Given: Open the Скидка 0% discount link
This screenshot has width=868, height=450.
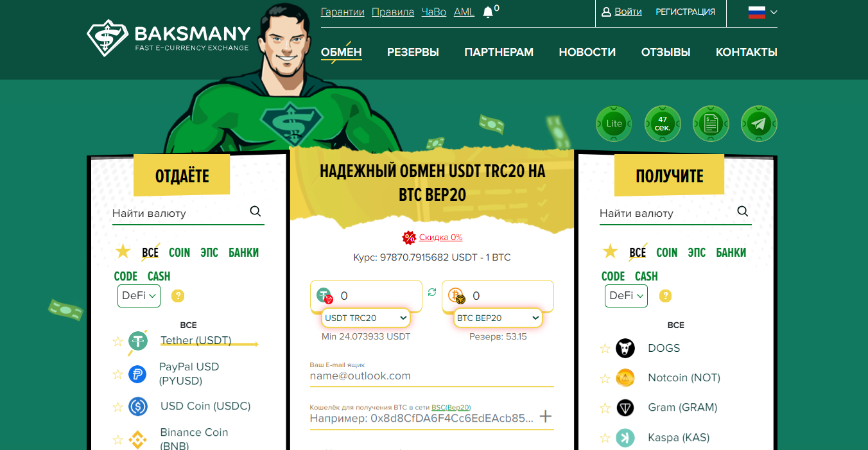Looking at the screenshot, I should pos(440,238).
